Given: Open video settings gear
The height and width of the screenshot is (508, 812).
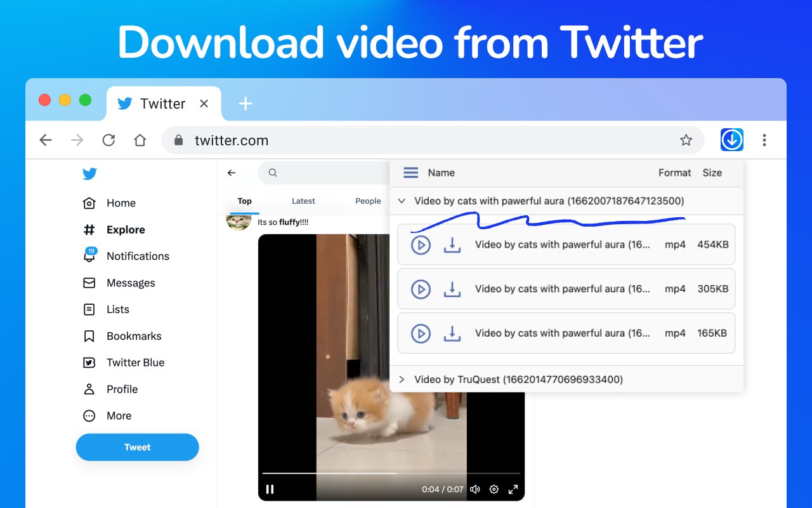Looking at the screenshot, I should tap(494, 489).
